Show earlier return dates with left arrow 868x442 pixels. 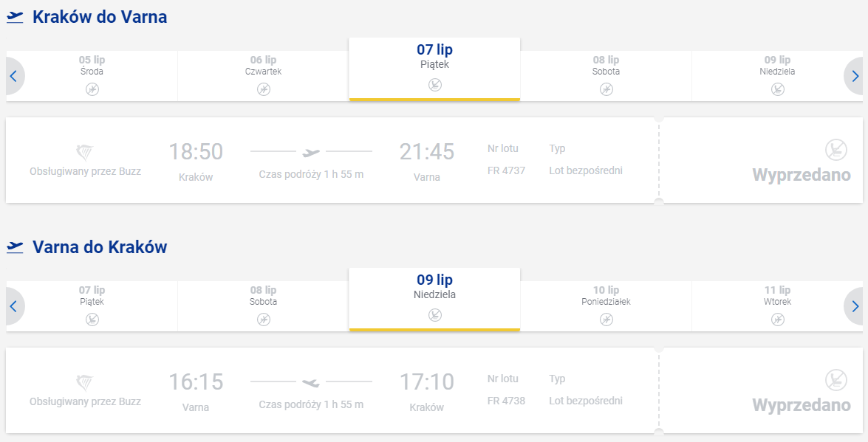pos(14,306)
